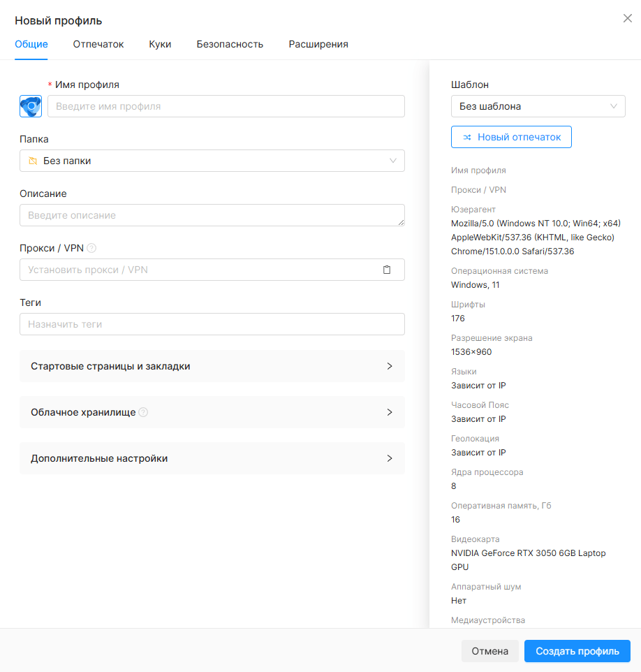Click the folder icon in Без папки
The width and height of the screenshot is (641, 672).
pos(33,161)
